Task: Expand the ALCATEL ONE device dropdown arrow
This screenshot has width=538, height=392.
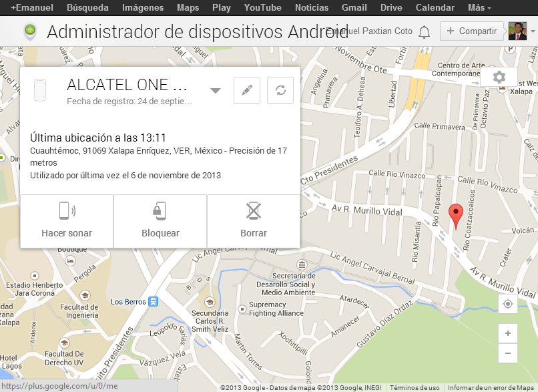Action: (215, 90)
